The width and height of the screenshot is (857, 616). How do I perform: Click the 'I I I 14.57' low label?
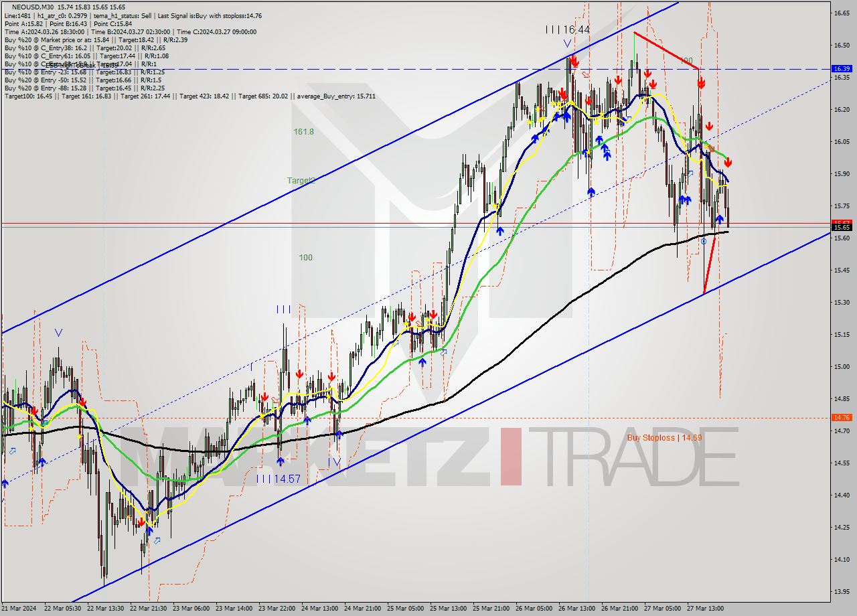(x=278, y=479)
